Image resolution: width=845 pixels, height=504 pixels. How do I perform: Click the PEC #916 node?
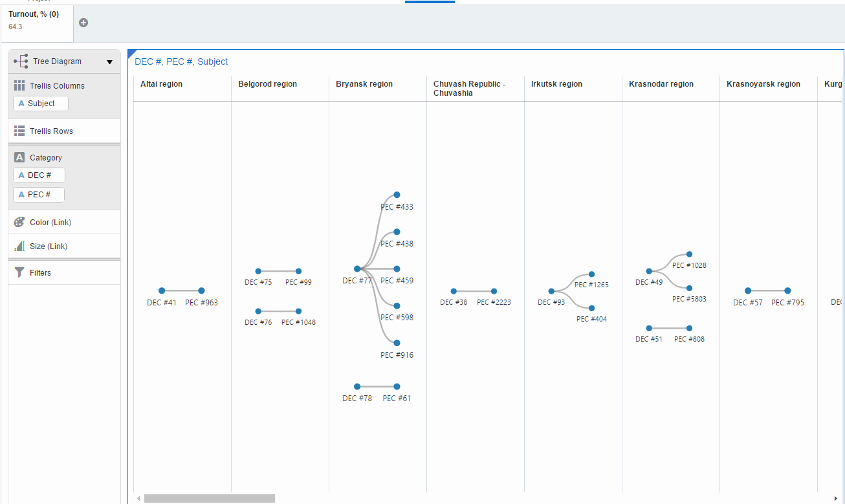click(397, 343)
